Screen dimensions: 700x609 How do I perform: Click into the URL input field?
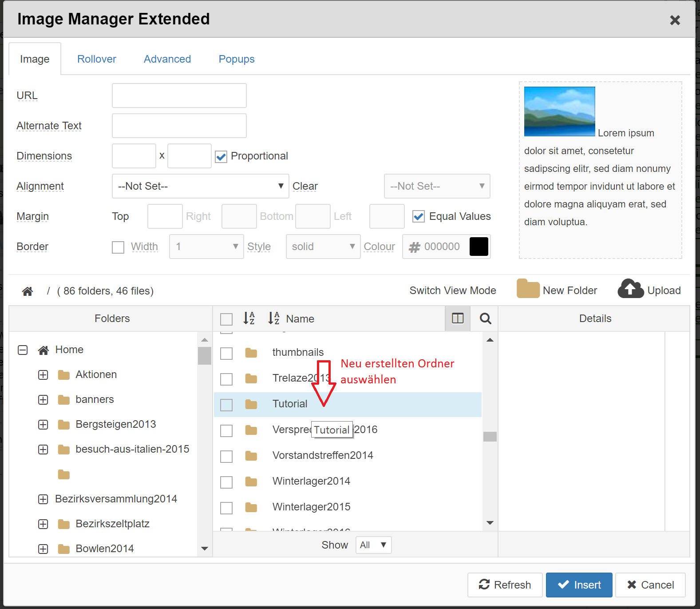(179, 96)
